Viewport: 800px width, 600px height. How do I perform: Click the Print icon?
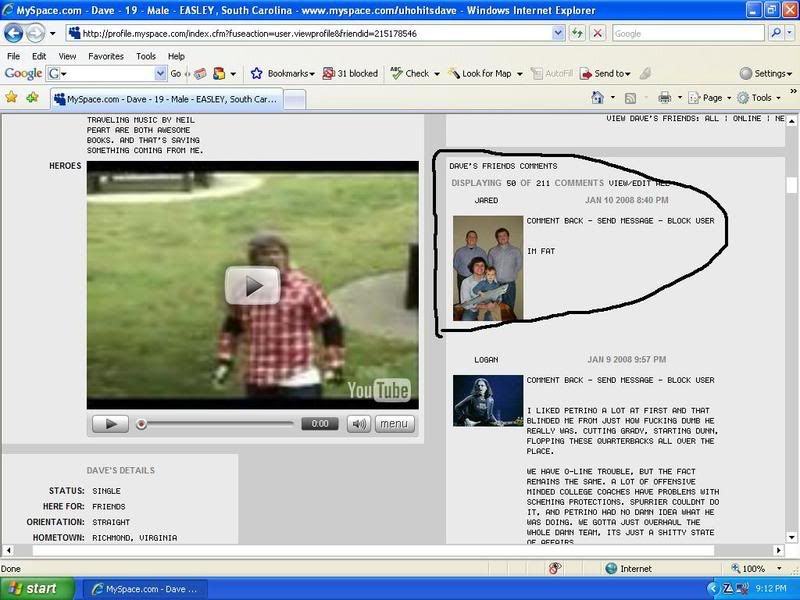664,97
